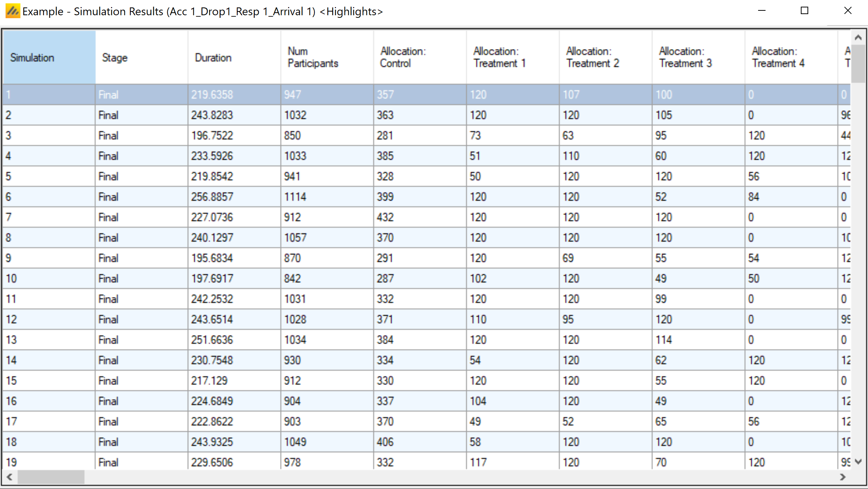The height and width of the screenshot is (489, 868).
Task: Click the horizontal scrollbar thumb
Action: click(x=51, y=477)
